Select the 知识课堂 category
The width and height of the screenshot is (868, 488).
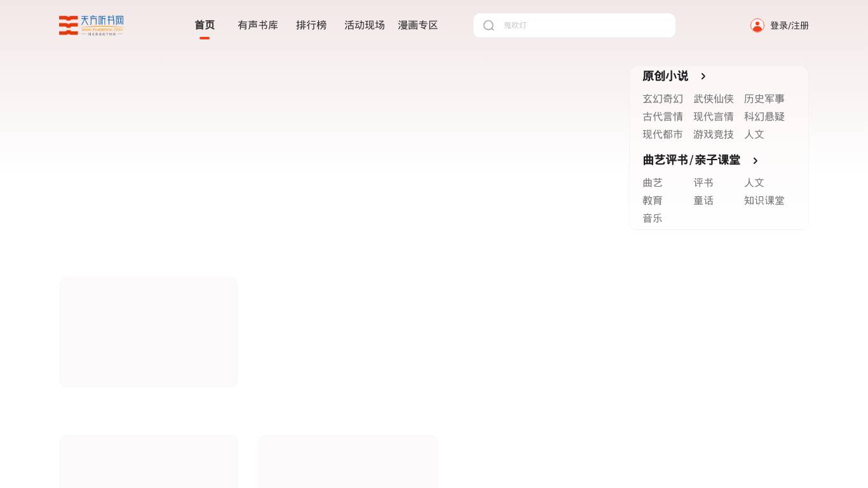click(764, 200)
